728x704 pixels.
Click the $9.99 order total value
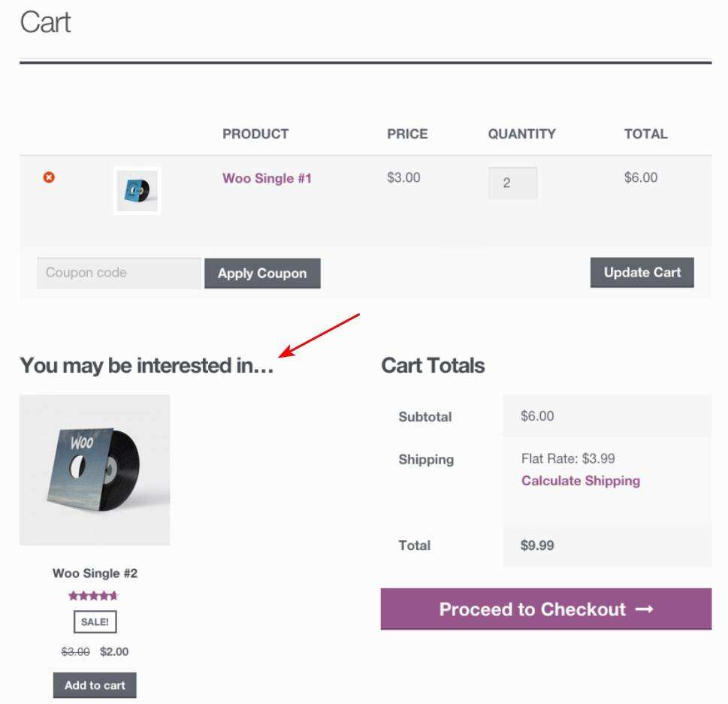pos(537,545)
